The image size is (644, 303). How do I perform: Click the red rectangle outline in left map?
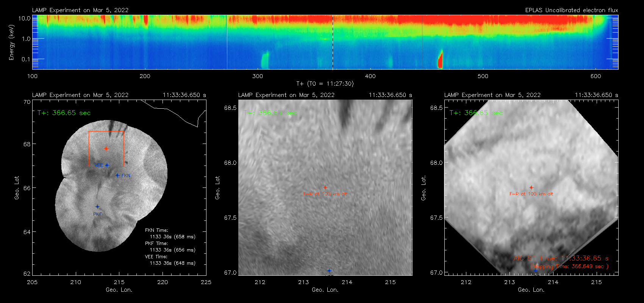[x=106, y=148]
